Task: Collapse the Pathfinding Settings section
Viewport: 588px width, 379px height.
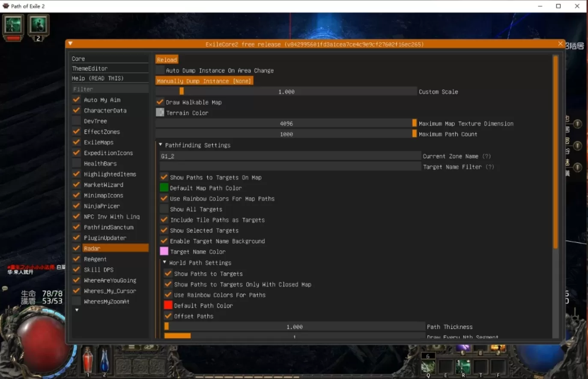Action: pos(161,145)
